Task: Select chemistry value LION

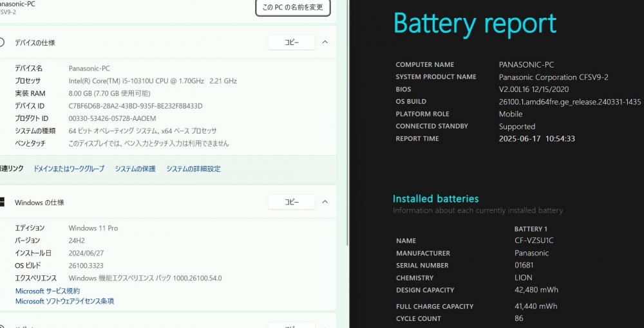Action: pyautogui.click(x=523, y=278)
